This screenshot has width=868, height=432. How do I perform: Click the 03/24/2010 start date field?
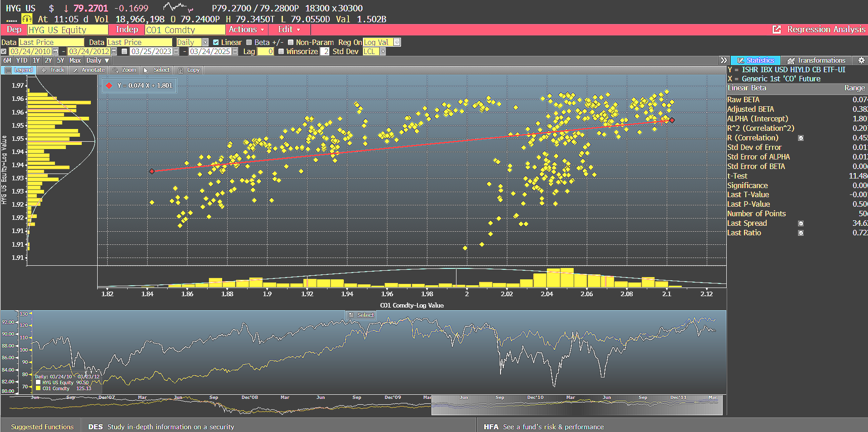point(30,51)
